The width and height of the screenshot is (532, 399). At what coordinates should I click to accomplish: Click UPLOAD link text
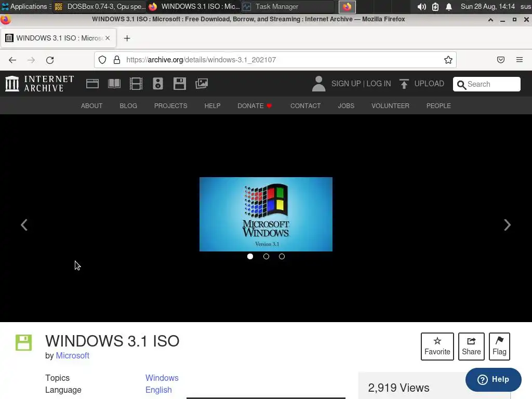coord(429,84)
